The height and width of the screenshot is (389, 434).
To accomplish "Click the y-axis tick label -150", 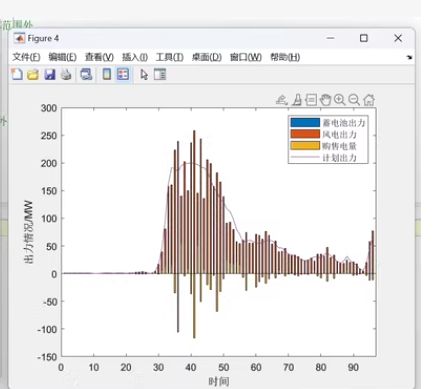I will pyautogui.click(x=47, y=357).
